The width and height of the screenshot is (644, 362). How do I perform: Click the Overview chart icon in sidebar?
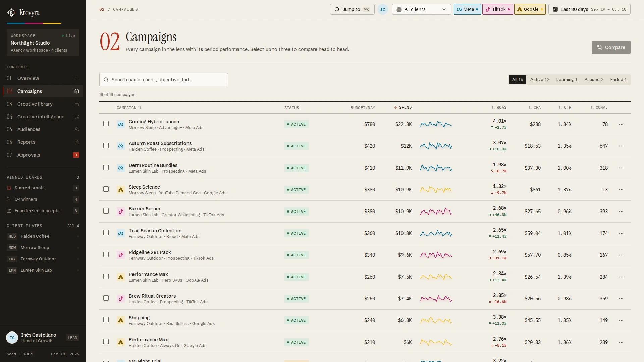(76, 78)
